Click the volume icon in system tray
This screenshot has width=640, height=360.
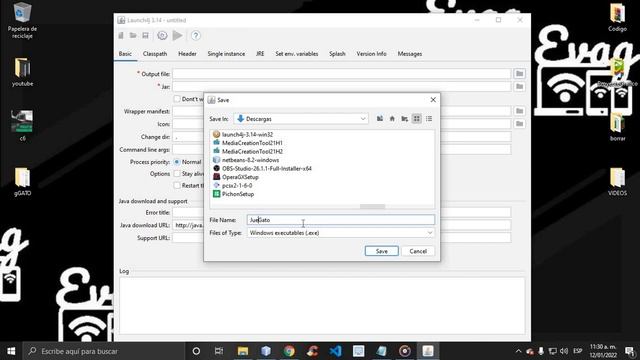(x=564, y=351)
